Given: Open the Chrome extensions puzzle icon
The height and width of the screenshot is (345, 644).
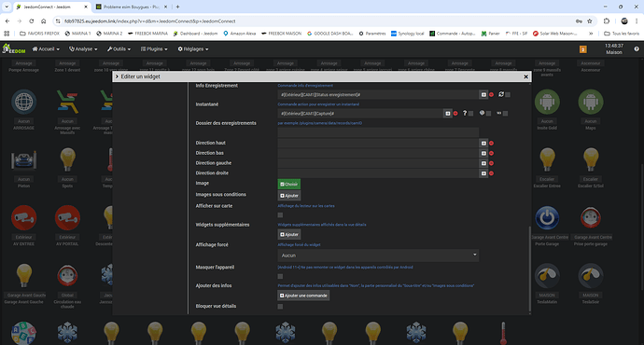Looking at the screenshot, I should coord(607,21).
